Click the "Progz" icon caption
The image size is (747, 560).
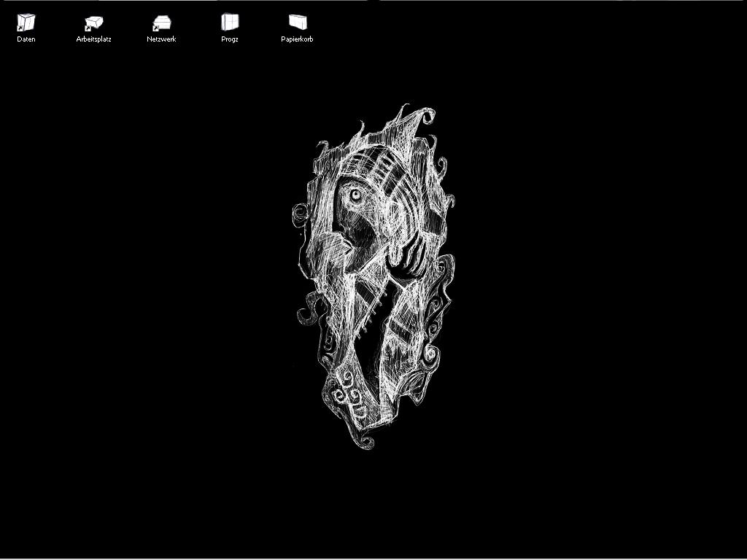pos(230,39)
